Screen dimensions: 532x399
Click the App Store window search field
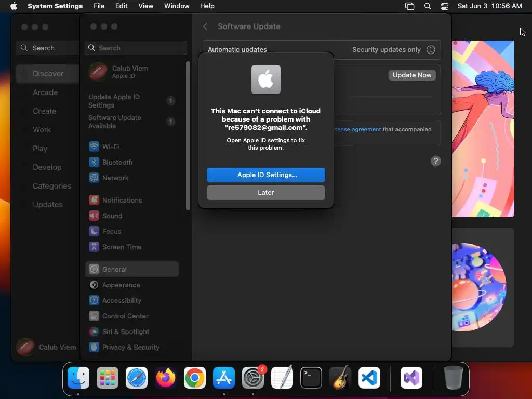click(x=47, y=48)
